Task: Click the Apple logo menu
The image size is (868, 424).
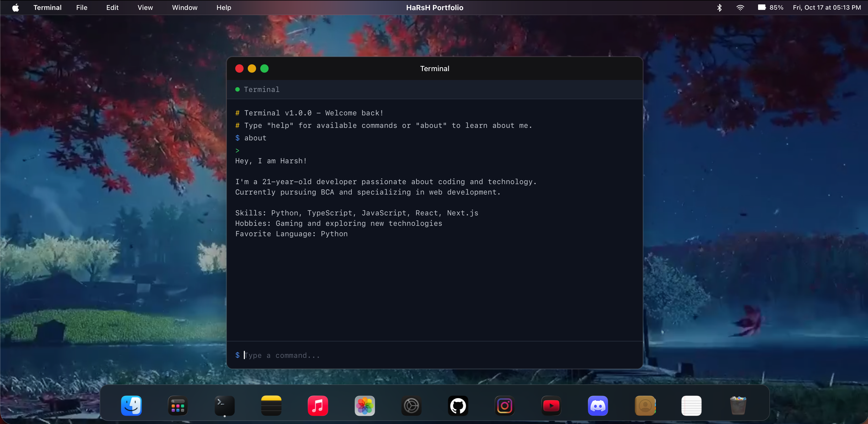Action: pos(16,7)
